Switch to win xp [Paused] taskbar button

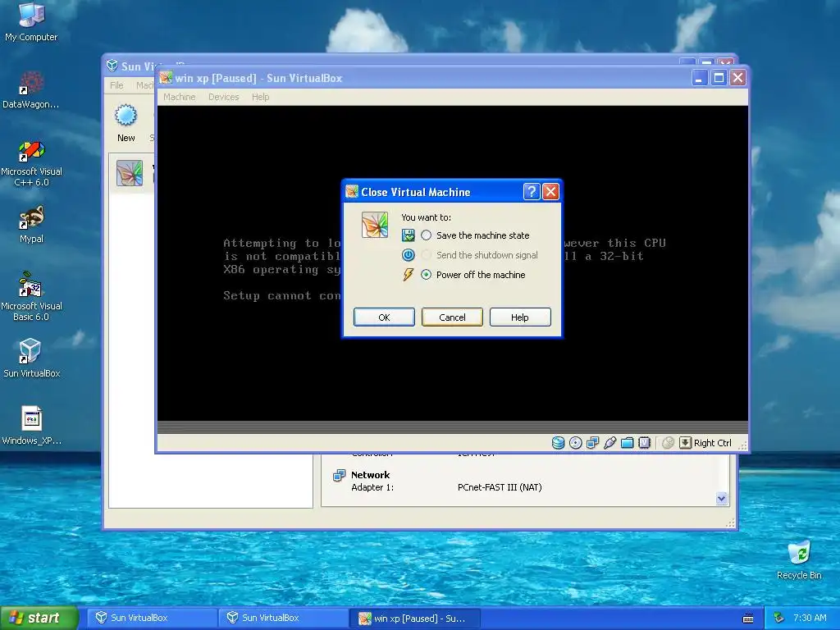(x=415, y=619)
